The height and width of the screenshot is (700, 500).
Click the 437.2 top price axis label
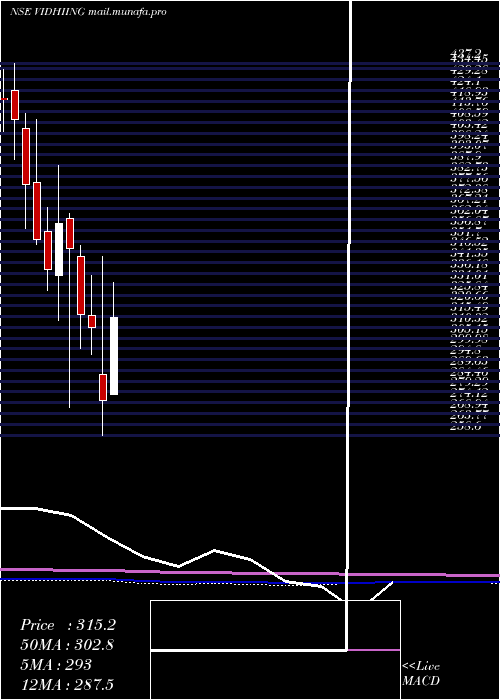pos(466,52)
